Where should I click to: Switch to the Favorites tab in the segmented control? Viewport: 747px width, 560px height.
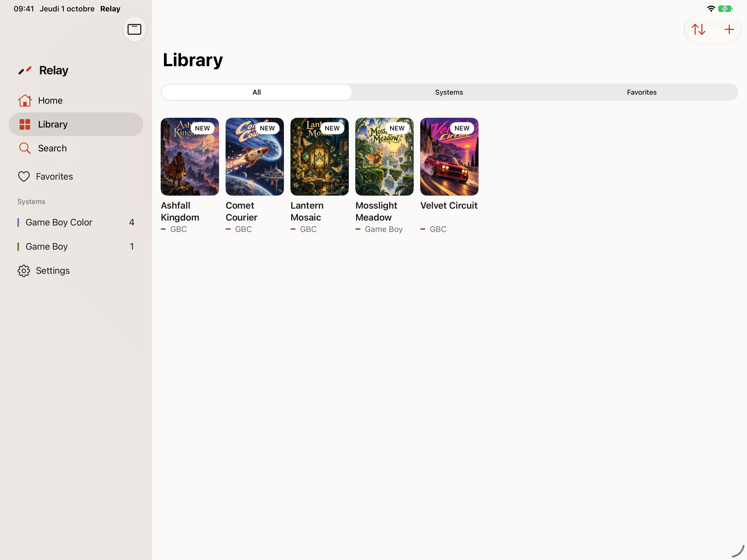tap(641, 92)
